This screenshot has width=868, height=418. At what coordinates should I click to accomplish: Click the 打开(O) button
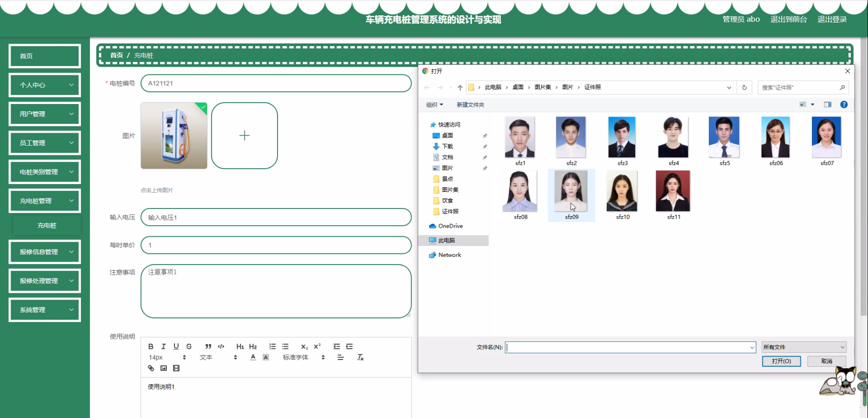[x=781, y=361]
